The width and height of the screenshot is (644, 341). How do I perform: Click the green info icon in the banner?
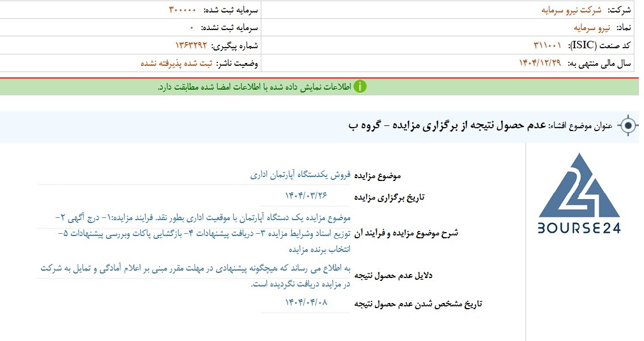pos(360,87)
